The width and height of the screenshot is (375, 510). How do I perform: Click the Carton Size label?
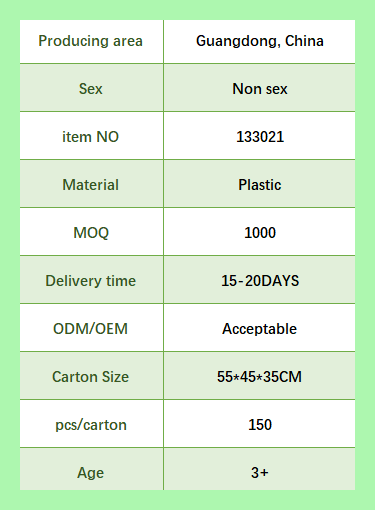(91, 377)
